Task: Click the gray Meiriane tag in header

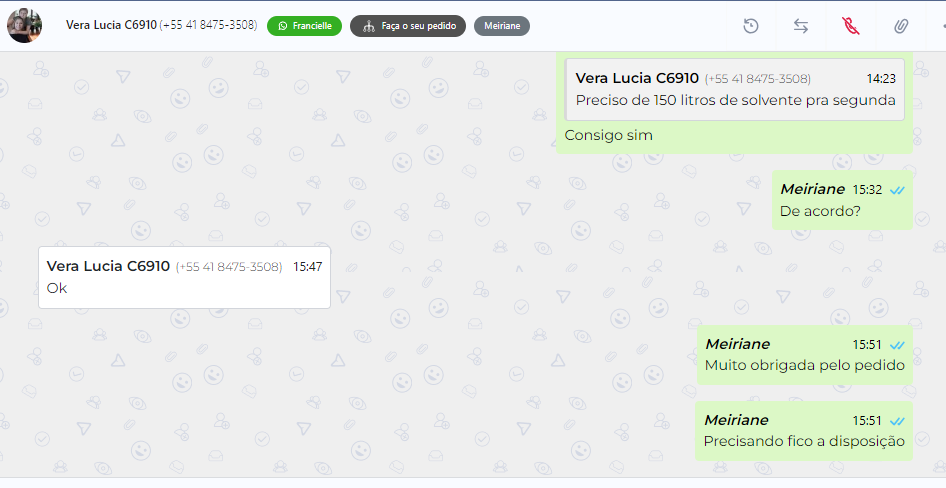Action: (502, 26)
